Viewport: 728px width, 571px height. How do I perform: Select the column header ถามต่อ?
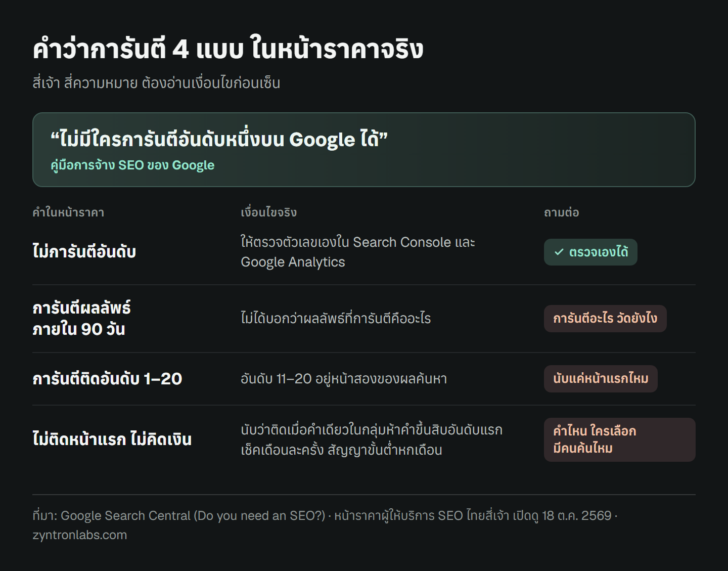click(x=561, y=212)
